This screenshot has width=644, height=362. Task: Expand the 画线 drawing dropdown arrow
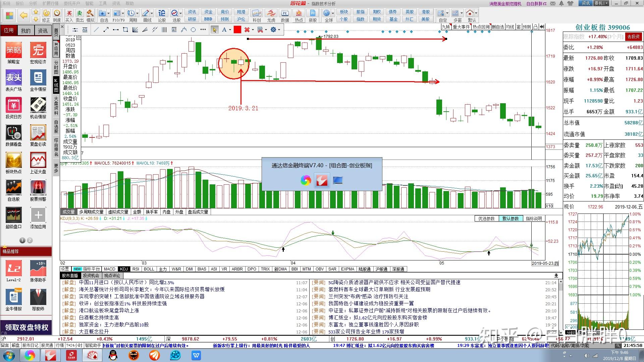point(152,13)
